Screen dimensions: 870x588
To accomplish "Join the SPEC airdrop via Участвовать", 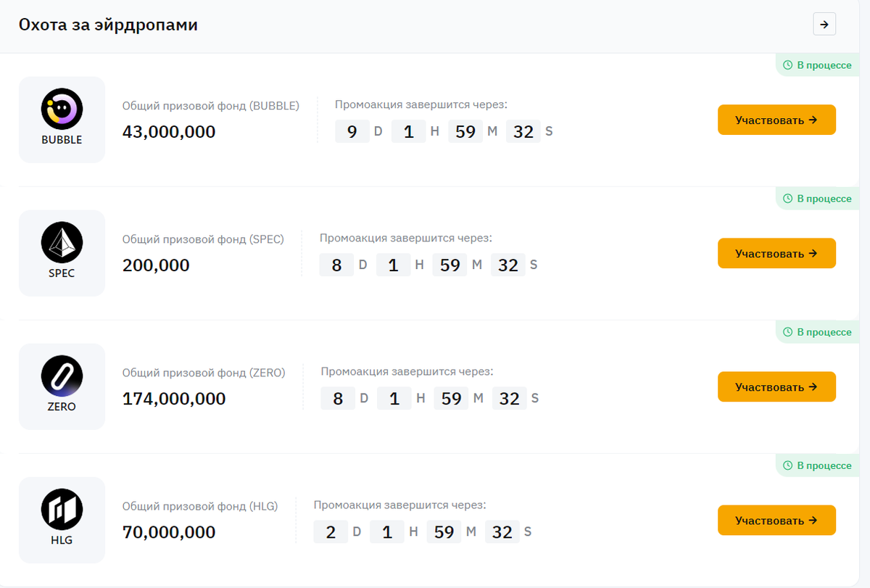I will [x=776, y=253].
